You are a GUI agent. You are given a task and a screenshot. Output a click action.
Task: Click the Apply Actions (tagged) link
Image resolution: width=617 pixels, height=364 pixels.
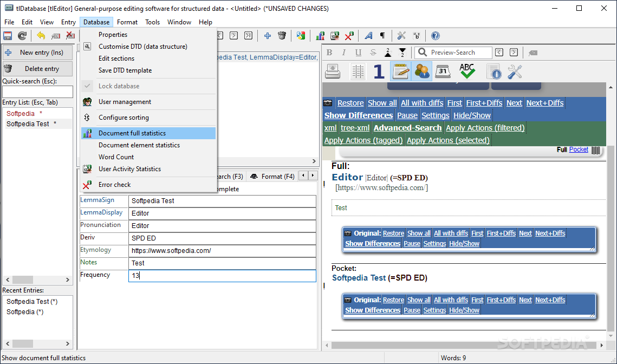click(x=363, y=140)
